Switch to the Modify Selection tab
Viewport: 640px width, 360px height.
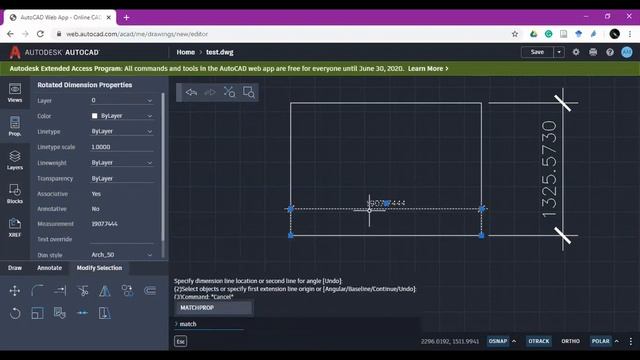[99, 268]
